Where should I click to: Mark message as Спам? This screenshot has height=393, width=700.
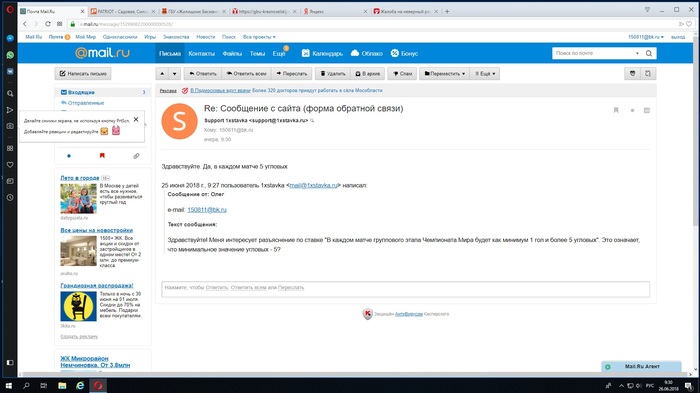tap(402, 74)
